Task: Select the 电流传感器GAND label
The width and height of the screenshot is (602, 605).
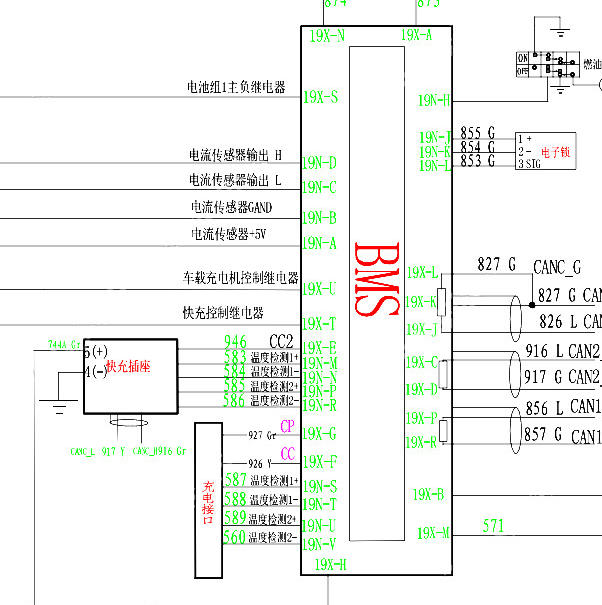Action: tap(232, 207)
